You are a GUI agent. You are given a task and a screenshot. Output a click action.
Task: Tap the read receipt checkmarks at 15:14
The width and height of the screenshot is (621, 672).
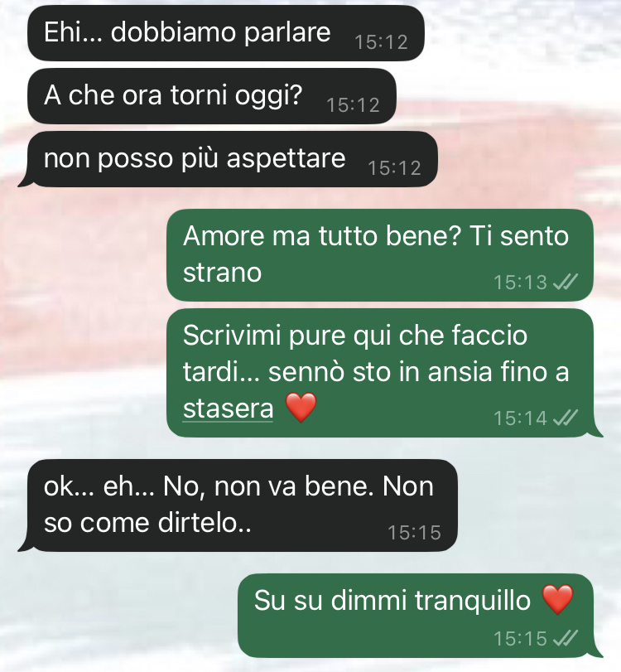[566, 418]
